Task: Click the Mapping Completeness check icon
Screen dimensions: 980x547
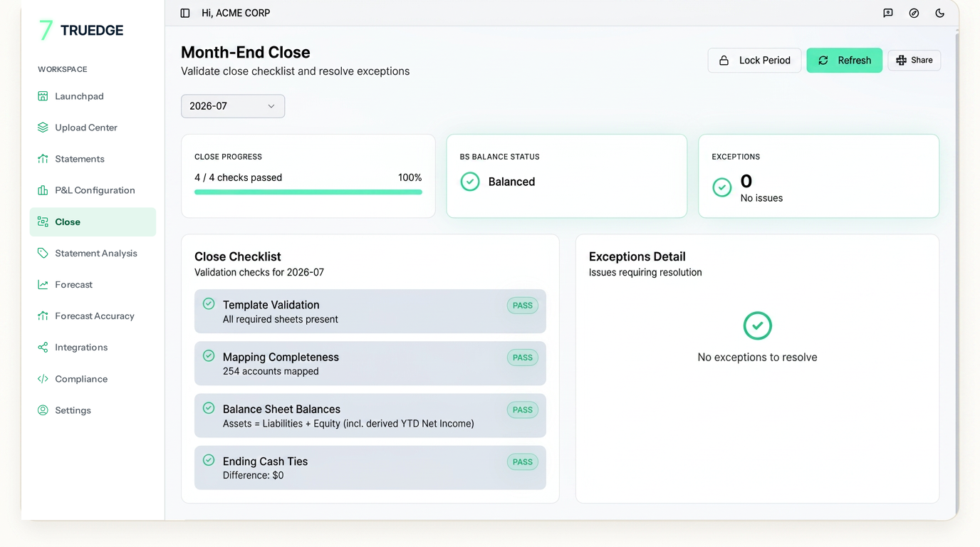Action: coord(209,355)
